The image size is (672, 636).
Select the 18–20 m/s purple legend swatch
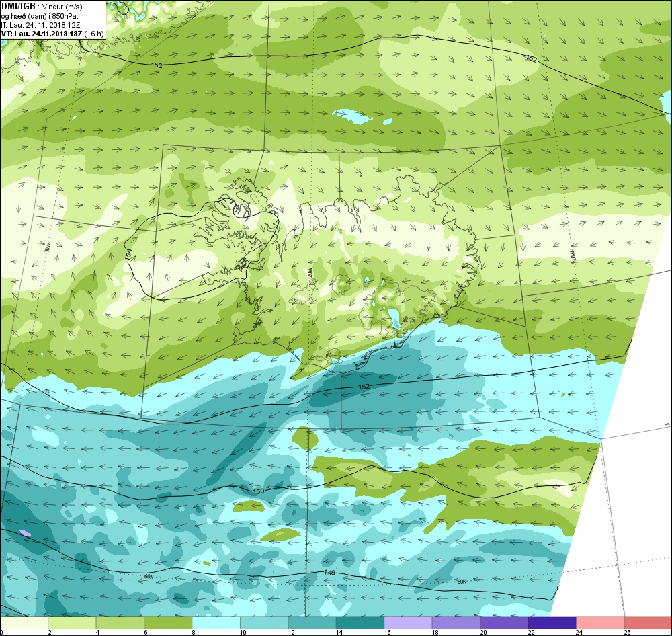tap(456, 623)
